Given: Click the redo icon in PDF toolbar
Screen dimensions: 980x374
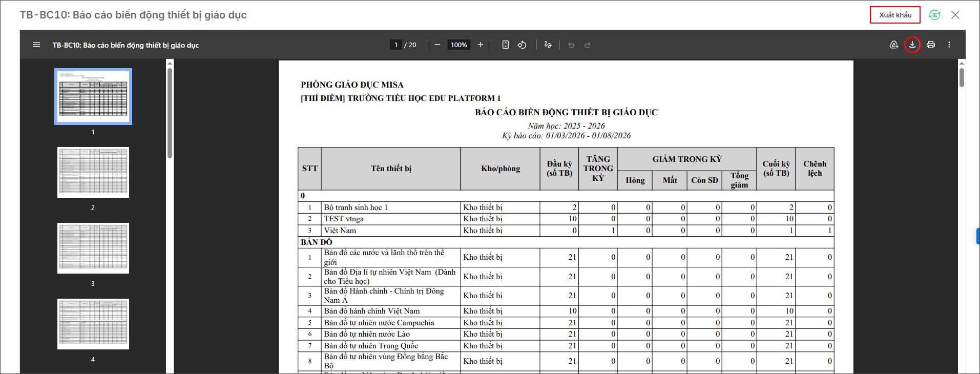Looking at the screenshot, I should point(588,45).
